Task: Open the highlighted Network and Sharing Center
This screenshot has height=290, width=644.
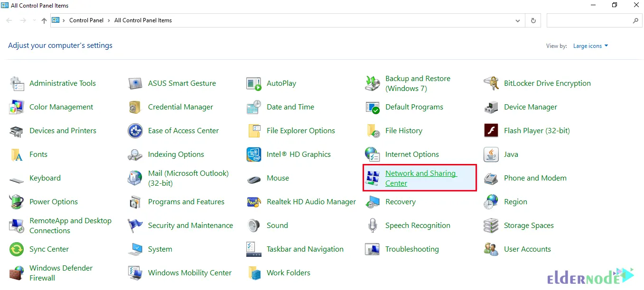Action: [x=420, y=178]
